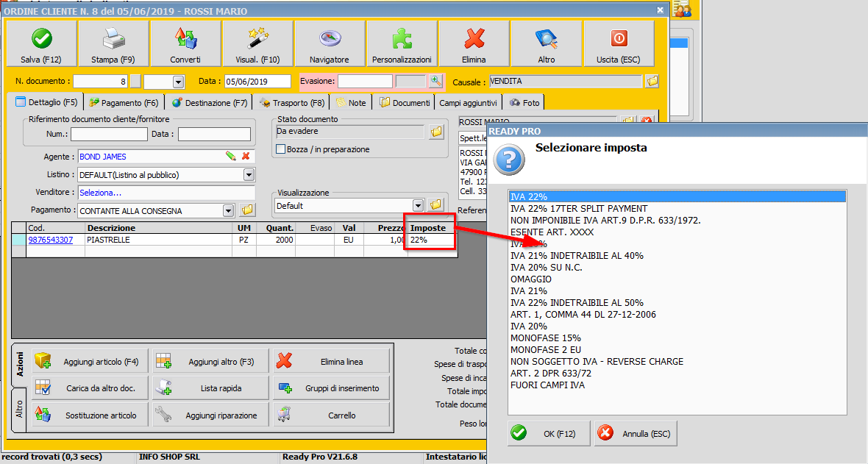Screen dimensions: 868x464
Task: Open the Foto tab
Action: (x=524, y=102)
